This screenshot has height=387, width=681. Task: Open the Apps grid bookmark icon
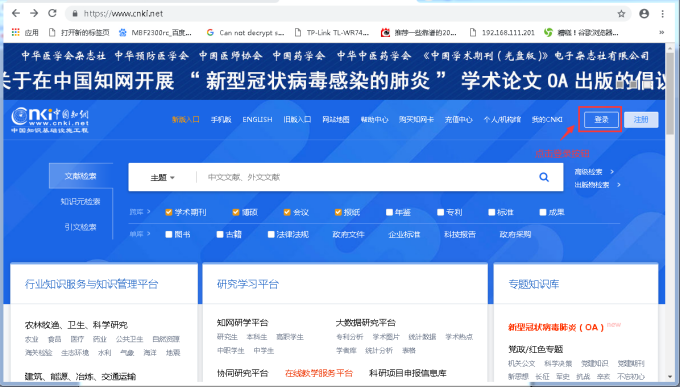(x=16, y=32)
